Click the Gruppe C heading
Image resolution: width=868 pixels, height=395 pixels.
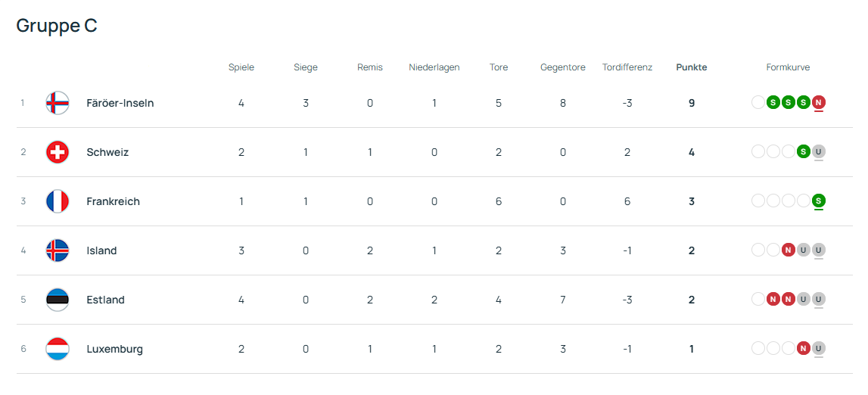point(57,26)
